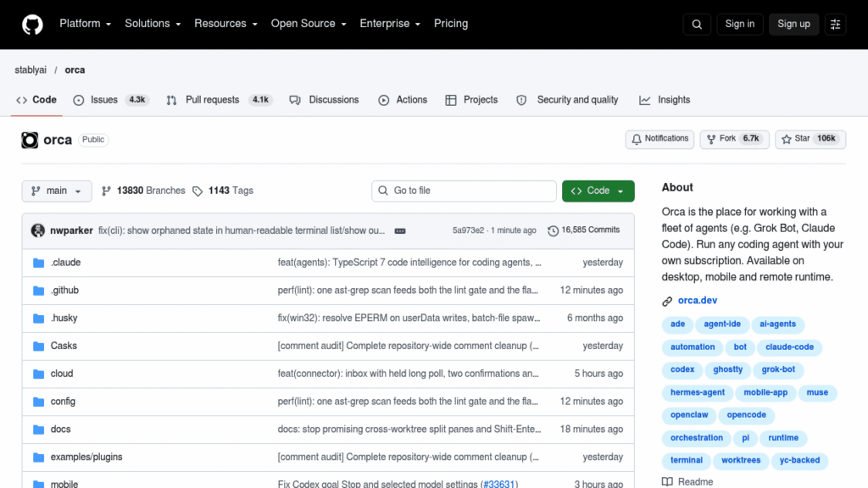Screen dimensions: 868x488
Task: Open the docs folder icon
Action: pos(38,430)
